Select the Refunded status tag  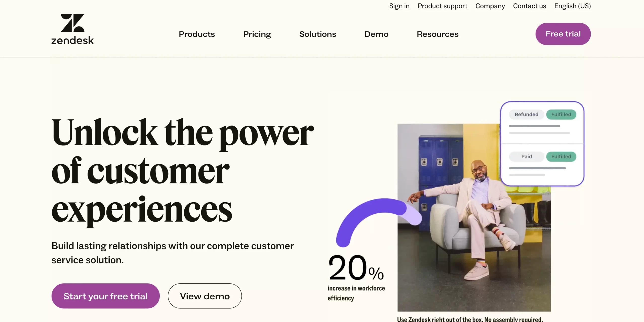click(526, 114)
